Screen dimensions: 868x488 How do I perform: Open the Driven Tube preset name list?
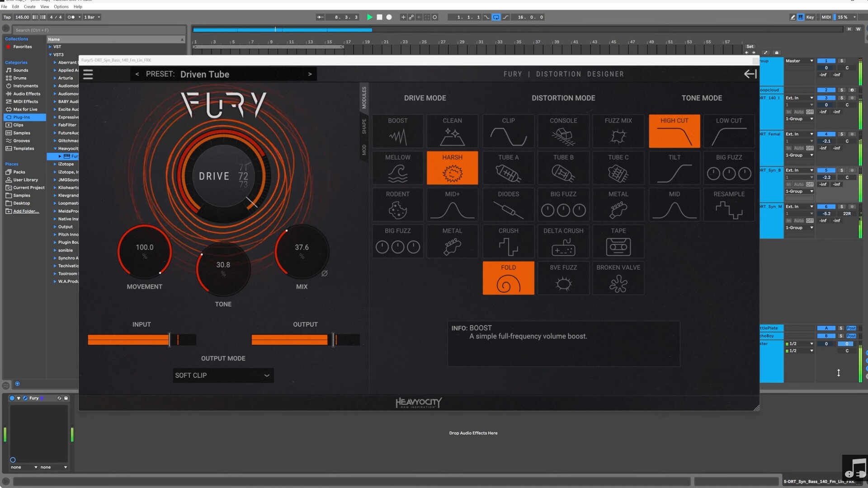(x=205, y=74)
